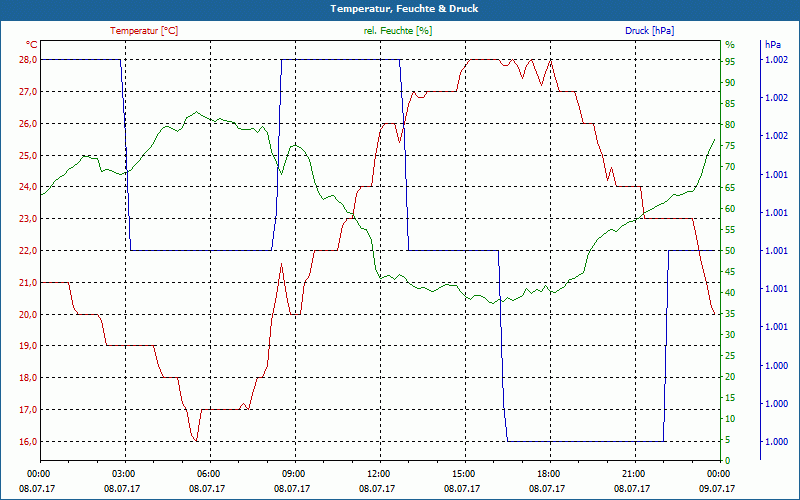Click the 22,0 temperature axis value

[28, 251]
